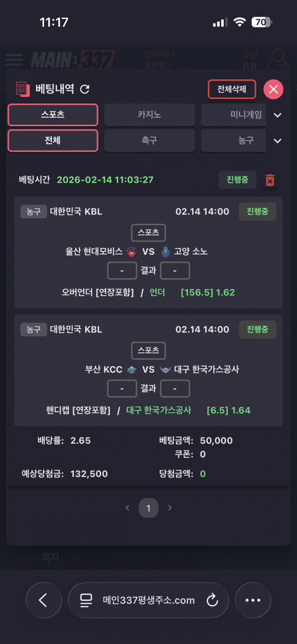This screenshot has height=644, width=297.
Task: Select the 스포츠 category tab
Action: point(53,115)
